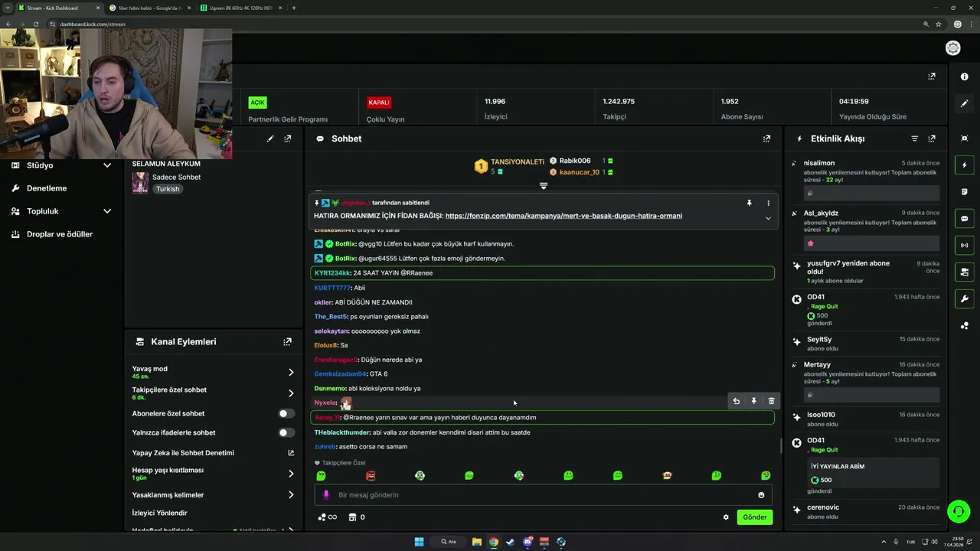This screenshot has width=980, height=551.
Task: Toggle the activity feed lightning widget icon
Action: coord(965,165)
